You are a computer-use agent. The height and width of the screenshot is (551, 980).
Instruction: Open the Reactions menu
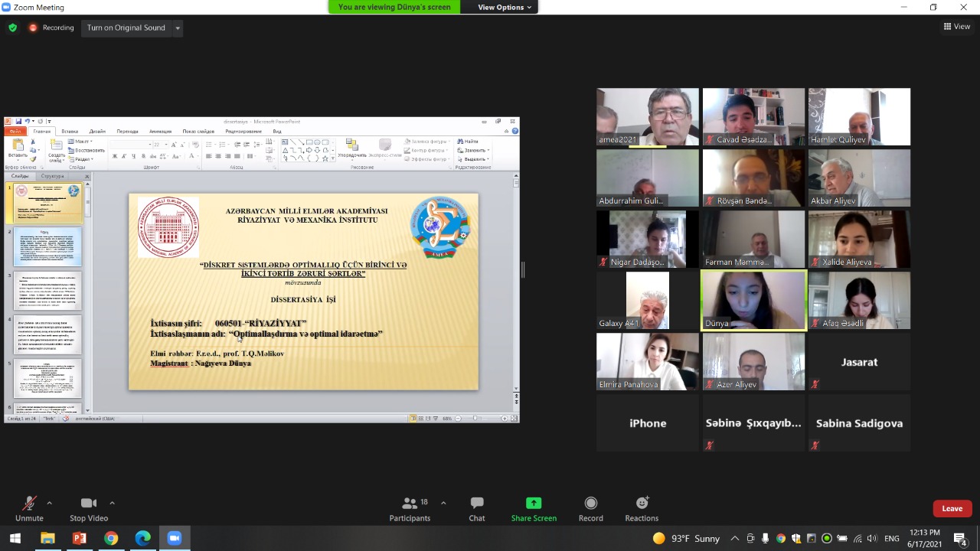(x=642, y=508)
